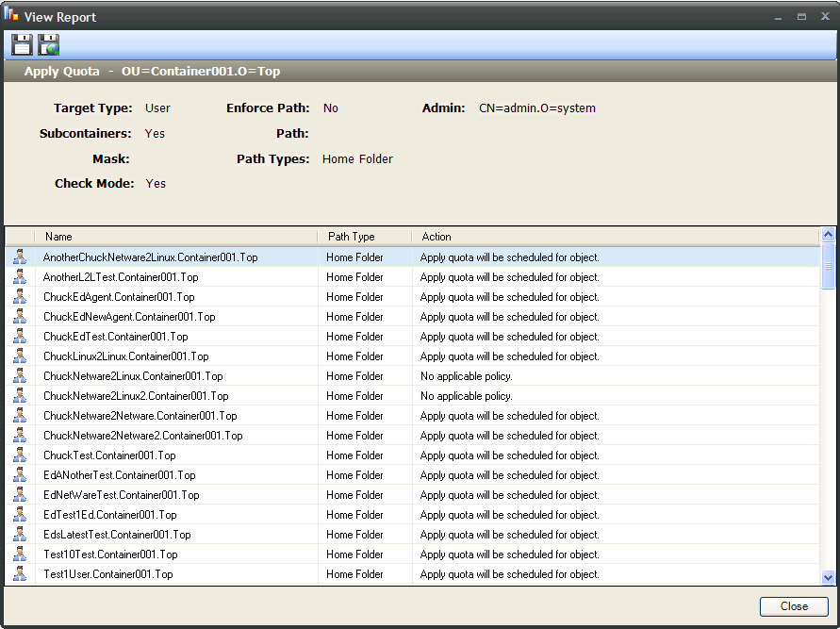
Task: Select user icon for EdNetWareTest row
Action: coord(20,495)
